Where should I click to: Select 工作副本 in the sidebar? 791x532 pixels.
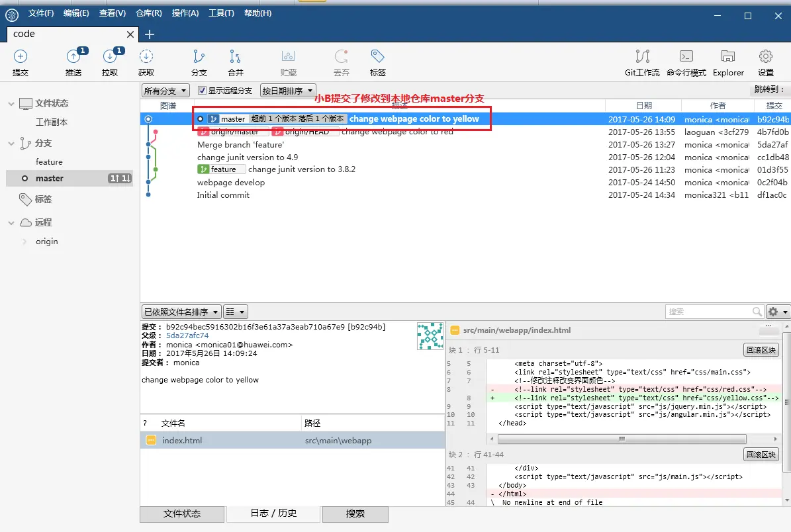(52, 122)
